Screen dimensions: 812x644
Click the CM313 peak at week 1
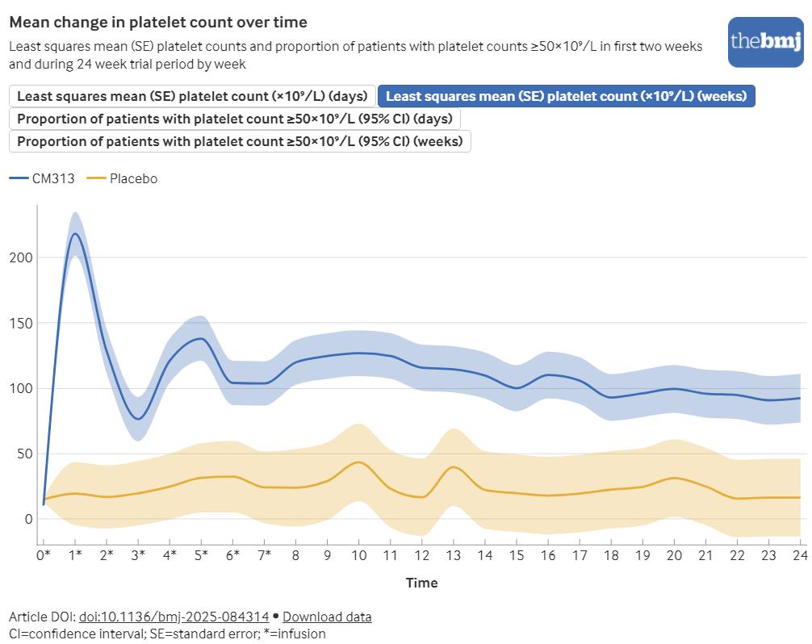coord(75,234)
